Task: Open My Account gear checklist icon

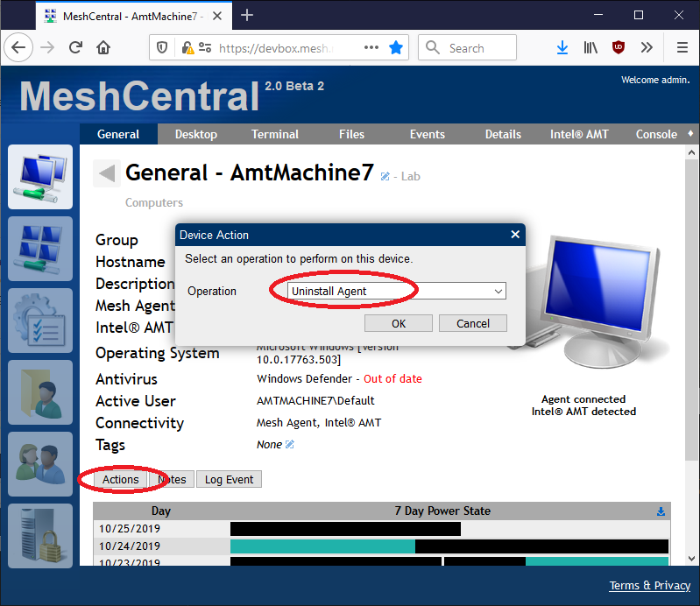Action: coord(40,321)
